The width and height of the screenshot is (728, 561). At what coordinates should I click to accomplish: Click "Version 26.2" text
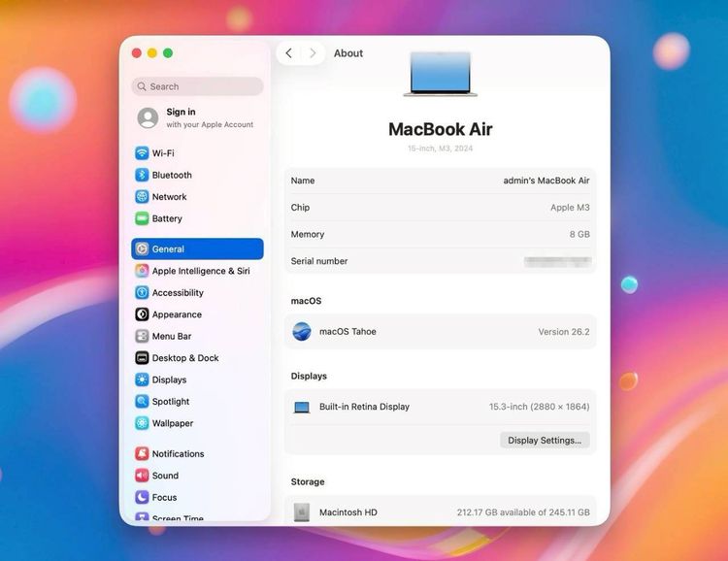(564, 332)
